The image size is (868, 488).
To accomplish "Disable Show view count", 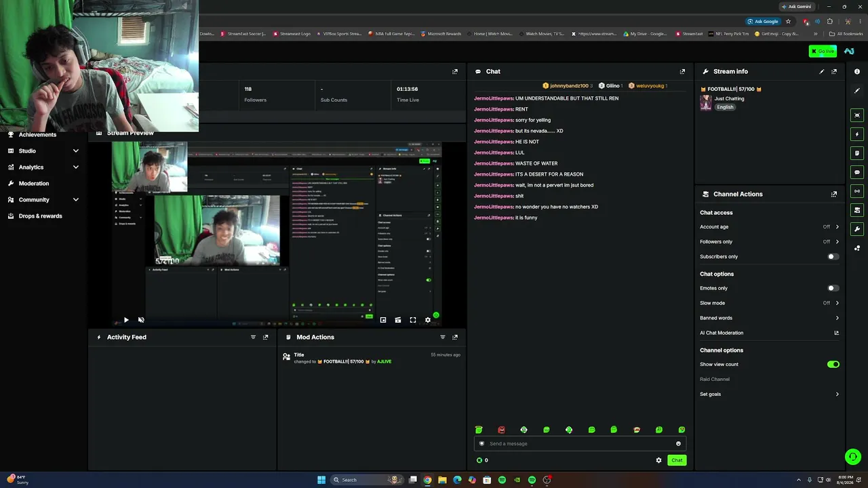I will pos(833,365).
